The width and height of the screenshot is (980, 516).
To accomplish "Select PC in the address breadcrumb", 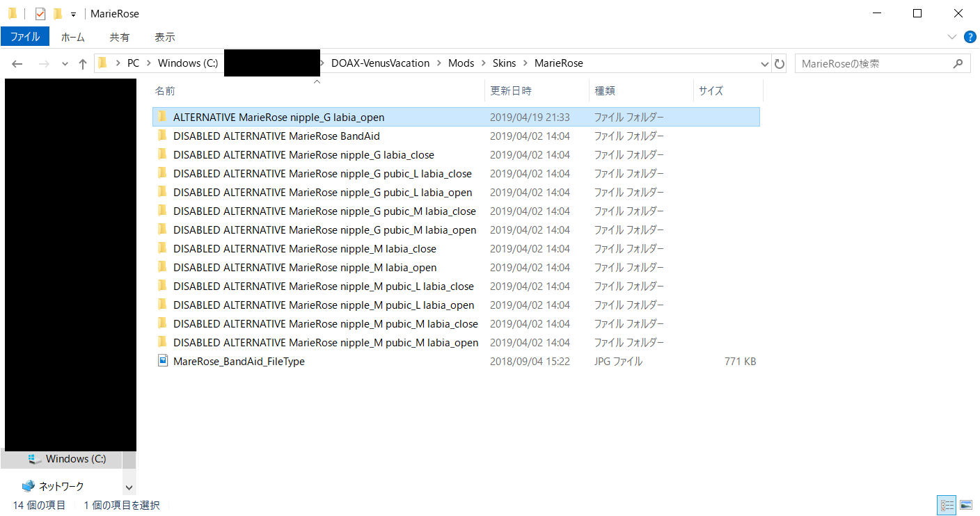I will [133, 63].
